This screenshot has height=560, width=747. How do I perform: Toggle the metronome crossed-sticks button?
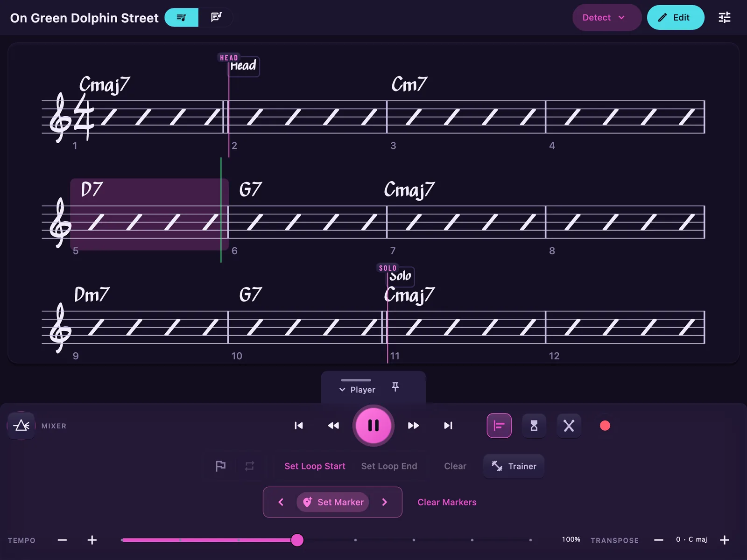569,426
